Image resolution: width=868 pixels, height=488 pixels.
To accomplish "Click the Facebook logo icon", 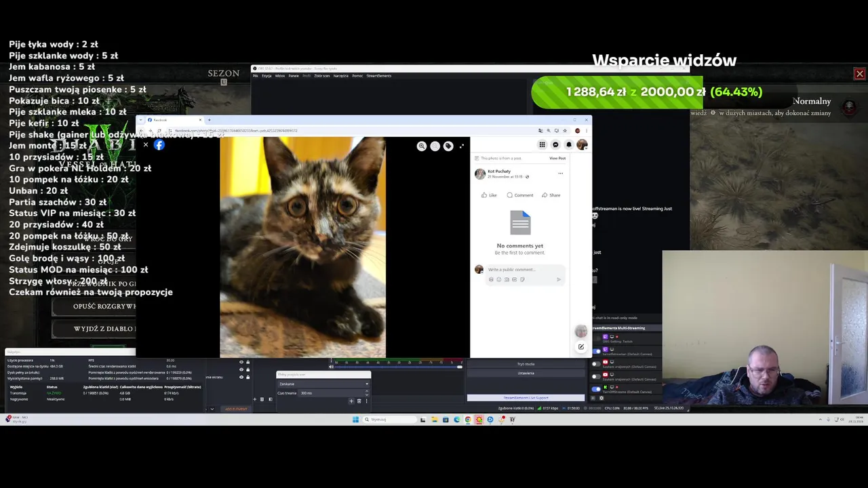I will (x=159, y=144).
